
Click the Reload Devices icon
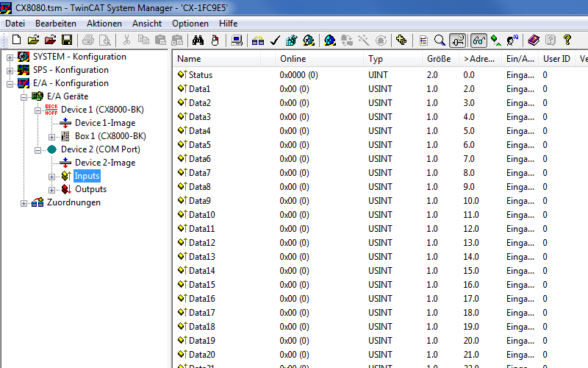coord(347,40)
